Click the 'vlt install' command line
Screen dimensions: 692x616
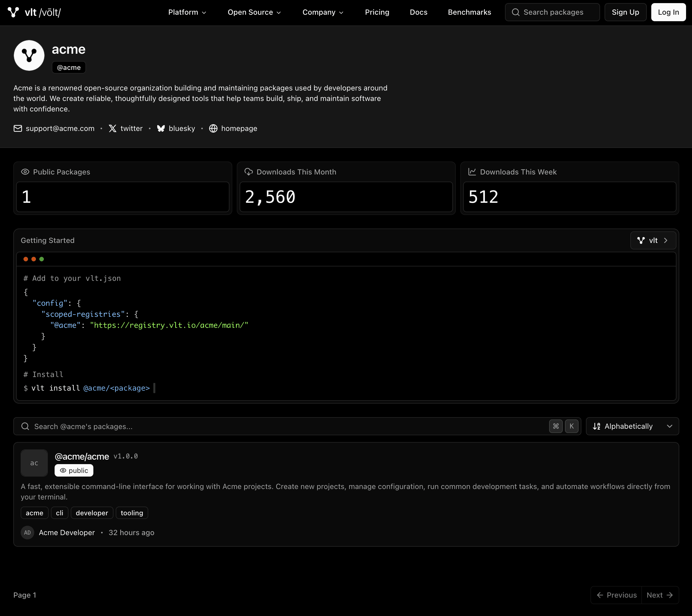tap(87, 388)
